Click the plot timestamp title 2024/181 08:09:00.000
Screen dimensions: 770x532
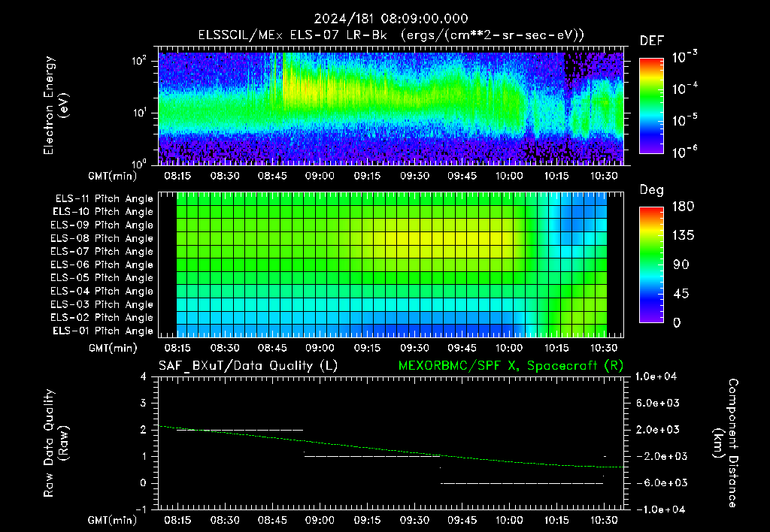(391, 19)
